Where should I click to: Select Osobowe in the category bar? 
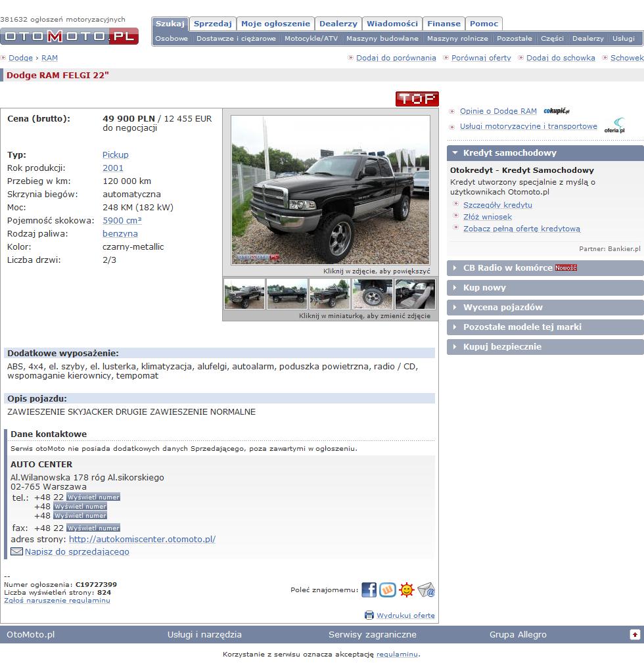[x=171, y=39]
